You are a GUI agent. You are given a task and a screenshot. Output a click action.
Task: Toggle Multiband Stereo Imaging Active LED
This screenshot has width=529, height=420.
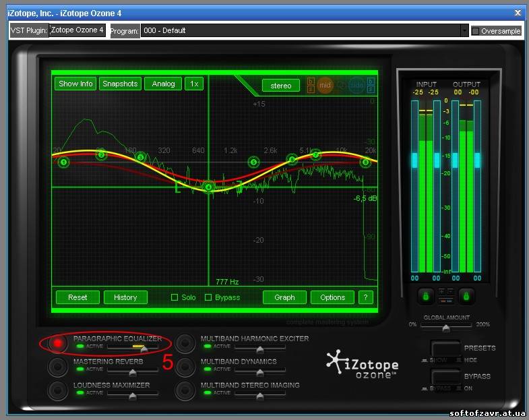click(208, 392)
